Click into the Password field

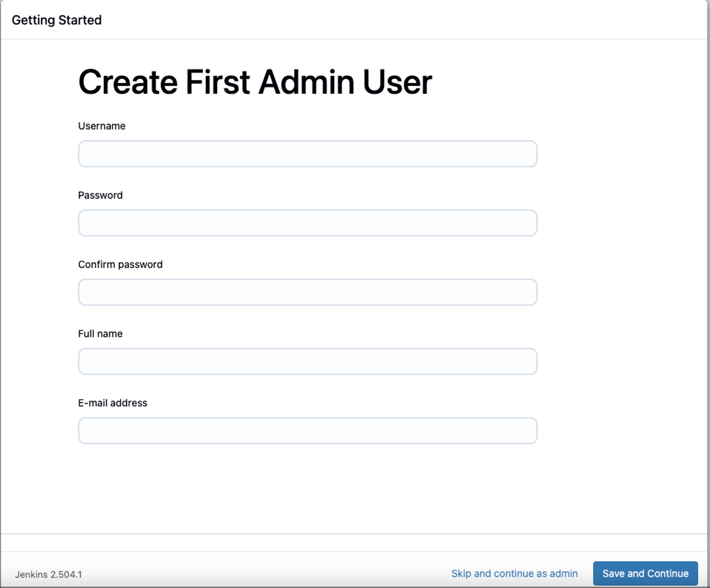pos(307,223)
